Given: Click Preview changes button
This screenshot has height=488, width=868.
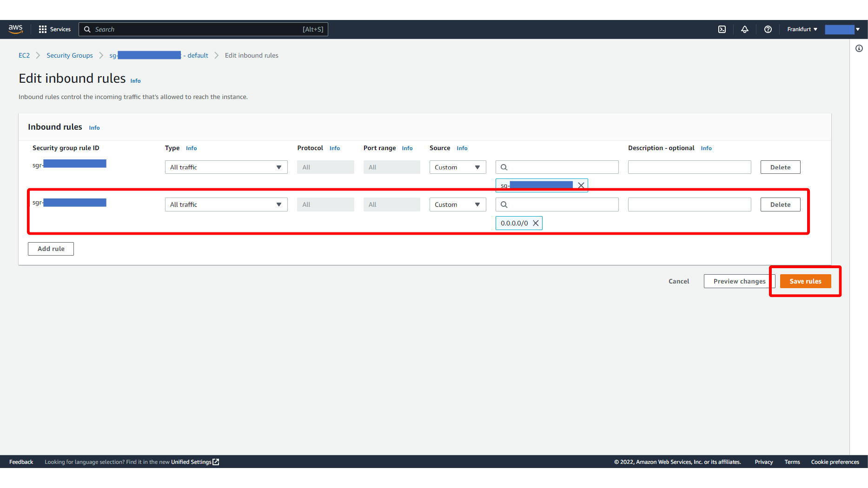Looking at the screenshot, I should [x=739, y=281].
